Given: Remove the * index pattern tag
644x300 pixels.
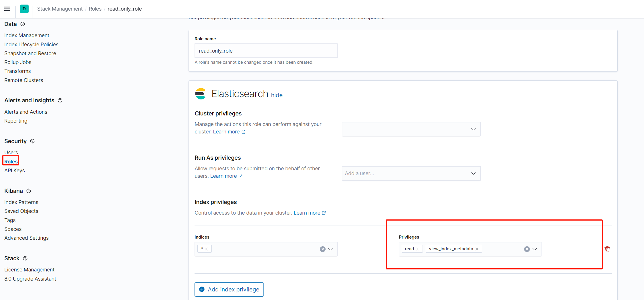Looking at the screenshot, I should [207, 249].
